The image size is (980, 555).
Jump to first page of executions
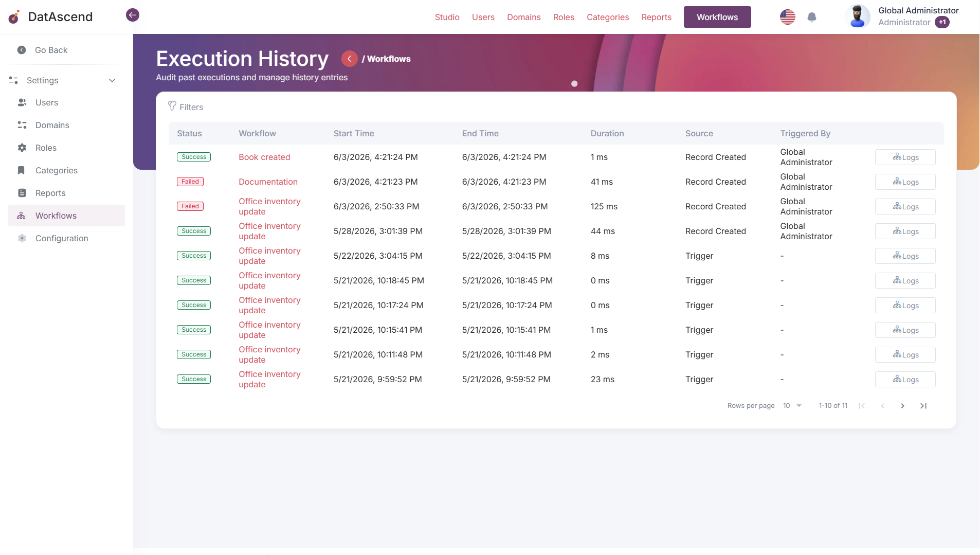tap(862, 406)
